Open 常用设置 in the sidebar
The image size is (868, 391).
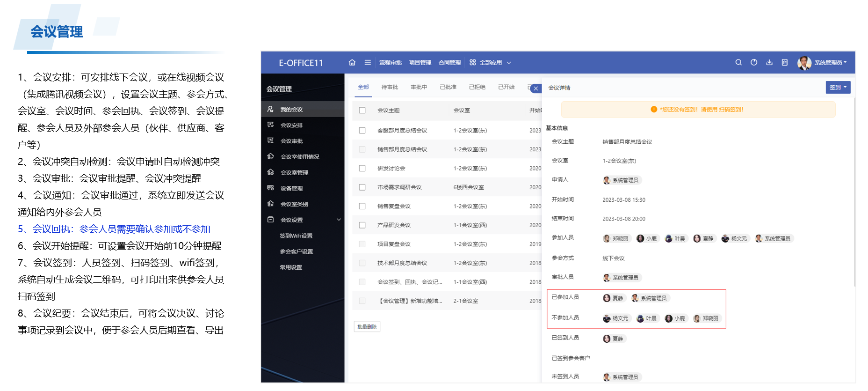(x=291, y=267)
